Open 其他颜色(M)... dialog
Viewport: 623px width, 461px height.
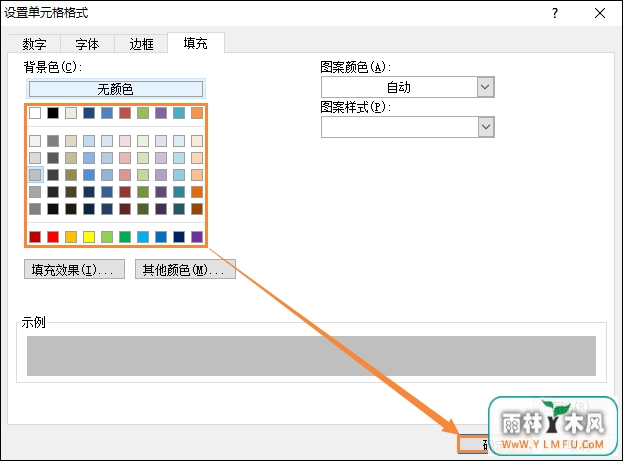pos(185,269)
